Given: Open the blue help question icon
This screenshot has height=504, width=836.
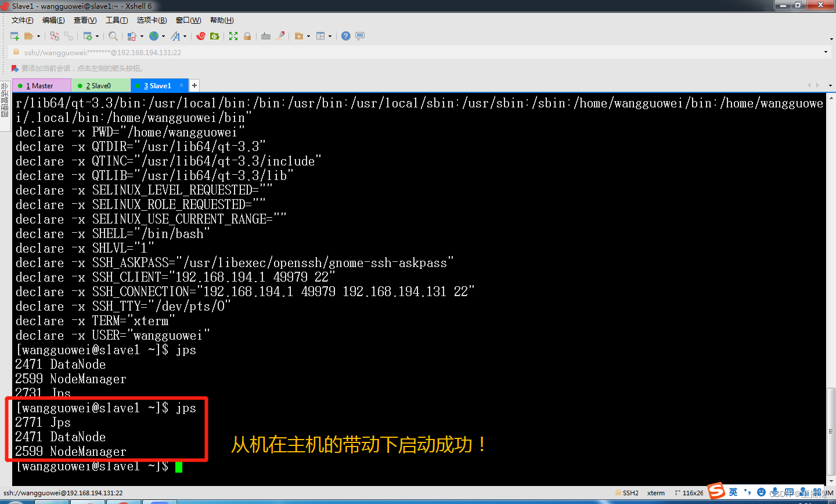Looking at the screenshot, I should 346,36.
